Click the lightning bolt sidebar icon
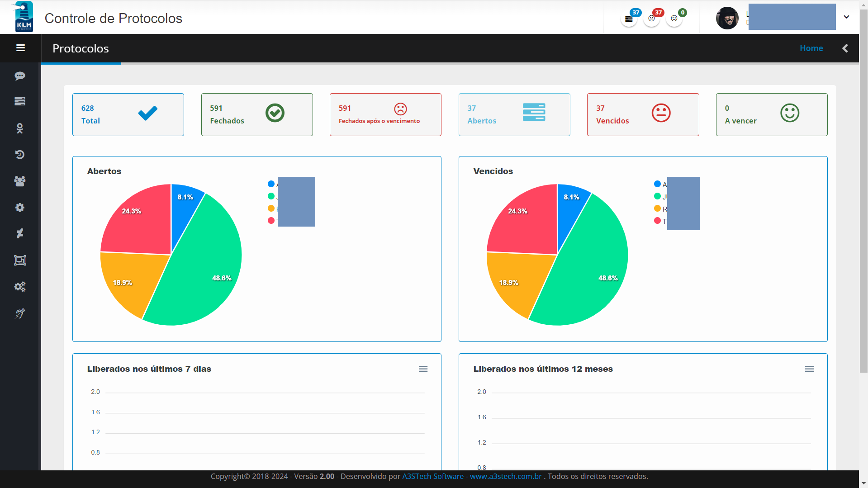 [x=20, y=233]
